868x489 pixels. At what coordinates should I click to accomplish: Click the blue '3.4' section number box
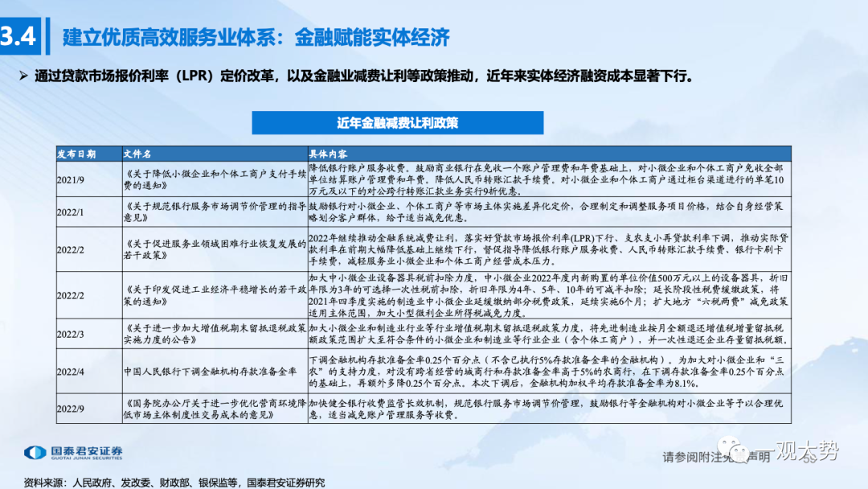tap(20, 36)
